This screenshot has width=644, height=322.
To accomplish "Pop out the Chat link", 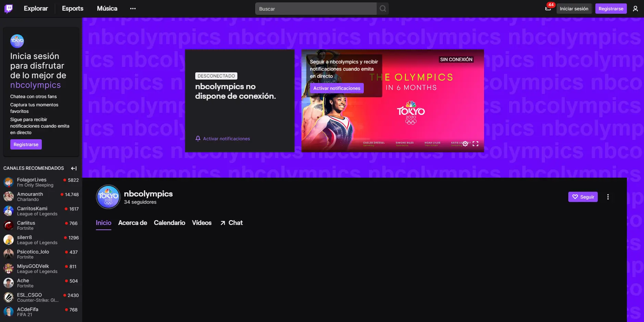I will coord(232,223).
